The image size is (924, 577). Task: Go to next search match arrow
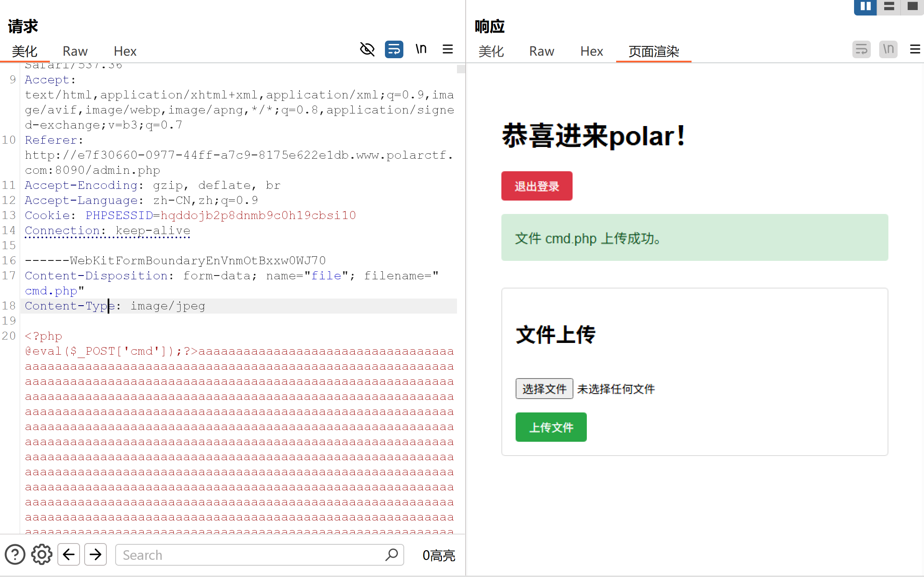click(x=95, y=555)
